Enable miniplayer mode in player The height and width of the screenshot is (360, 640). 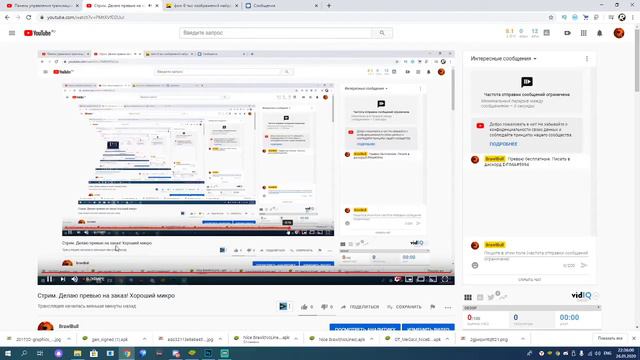(x=409, y=279)
